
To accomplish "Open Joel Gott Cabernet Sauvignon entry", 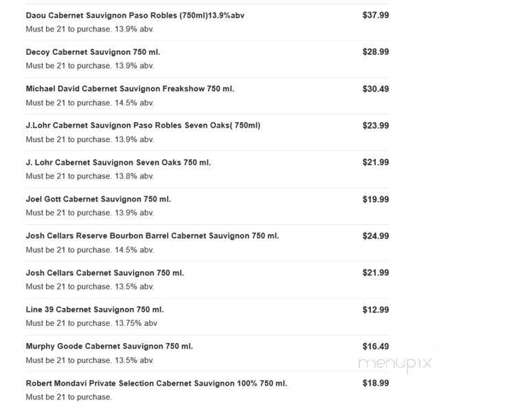I will coord(98,199).
